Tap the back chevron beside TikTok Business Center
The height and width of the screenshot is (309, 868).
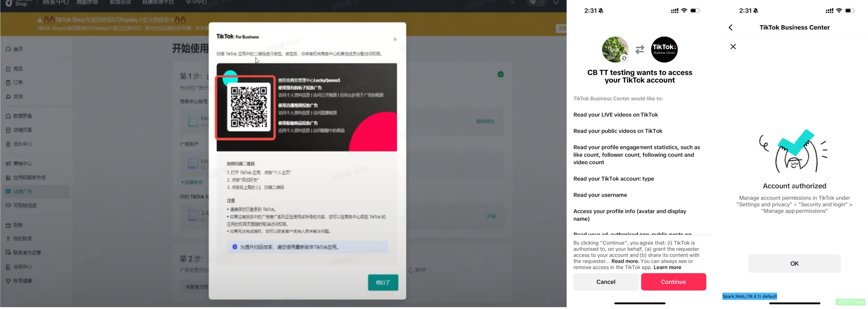[731, 27]
